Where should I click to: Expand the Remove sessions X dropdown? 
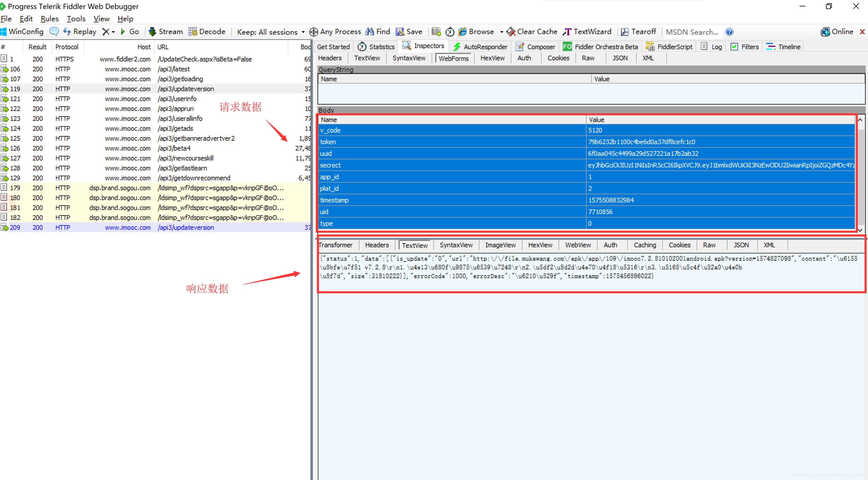tap(113, 32)
